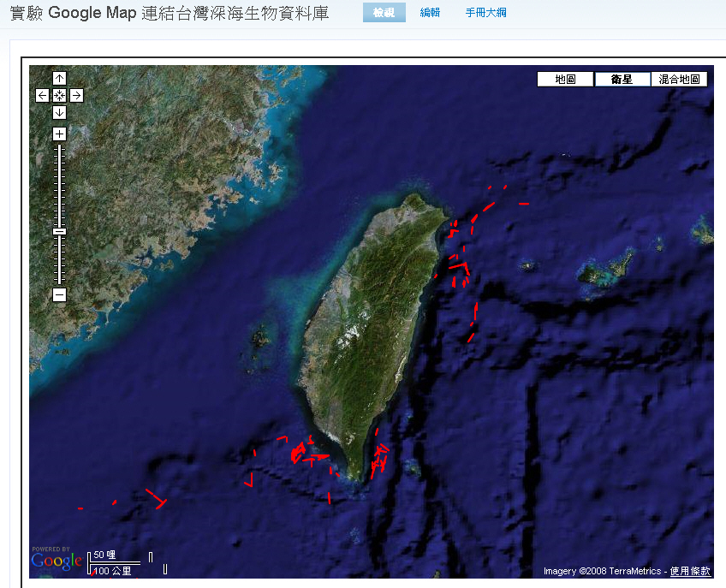Open the 手冊大綱 tab

(485, 13)
